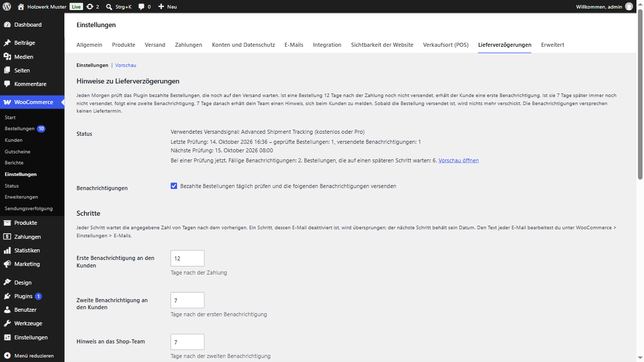Open the Erweitert tab

tap(552, 45)
